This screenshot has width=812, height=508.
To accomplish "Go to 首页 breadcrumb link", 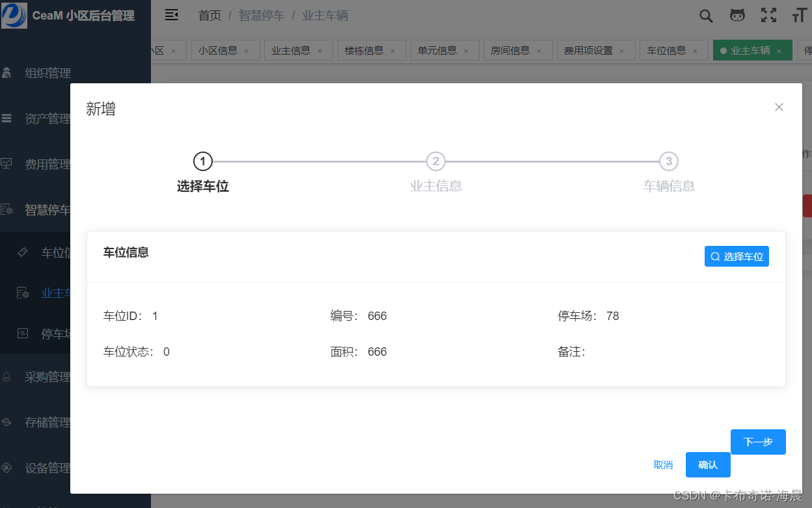I will (x=210, y=16).
